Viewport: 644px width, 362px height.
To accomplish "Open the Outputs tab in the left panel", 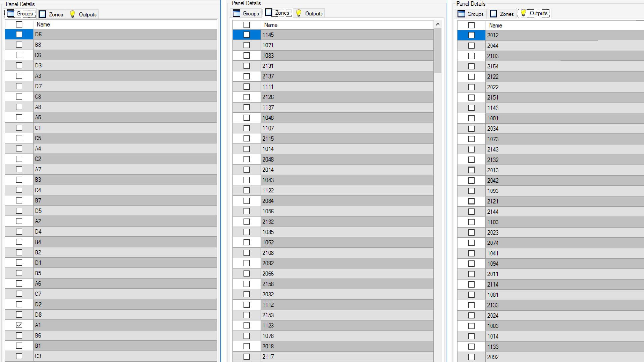I will tap(83, 14).
